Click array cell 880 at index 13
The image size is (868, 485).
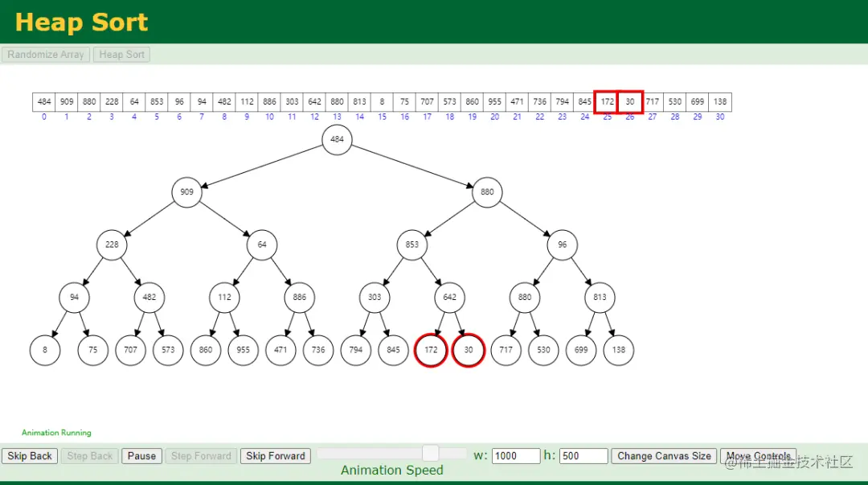tap(337, 102)
